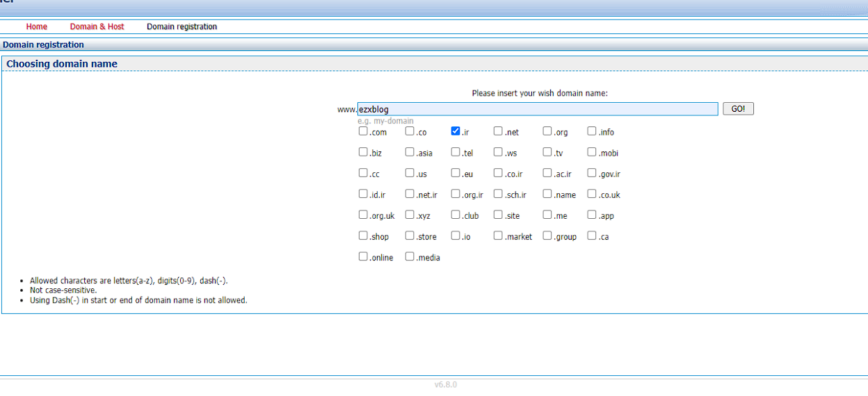Tick the .market domain checkbox
Screen dimensions: 868x396
[x=499, y=236]
